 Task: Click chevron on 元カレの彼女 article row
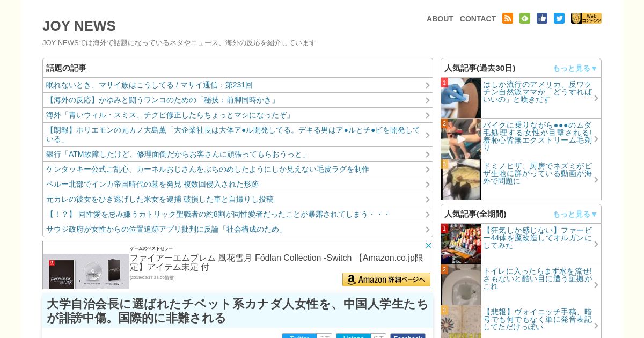tap(428, 200)
